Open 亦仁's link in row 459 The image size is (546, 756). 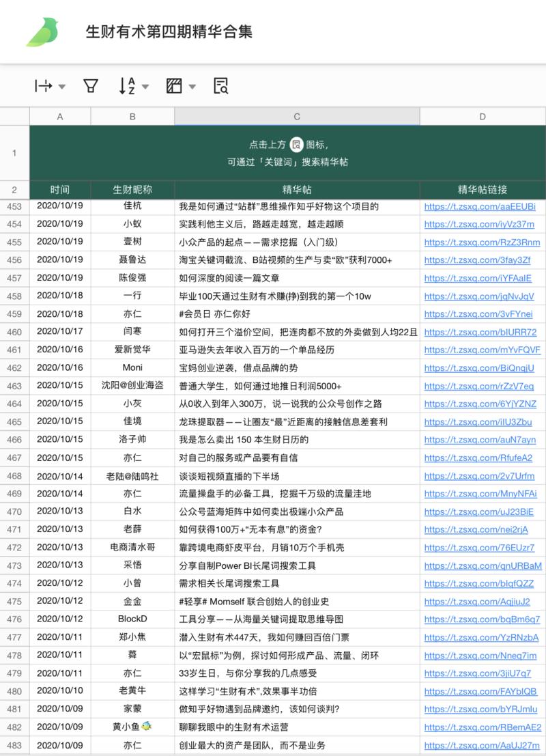[482, 313]
